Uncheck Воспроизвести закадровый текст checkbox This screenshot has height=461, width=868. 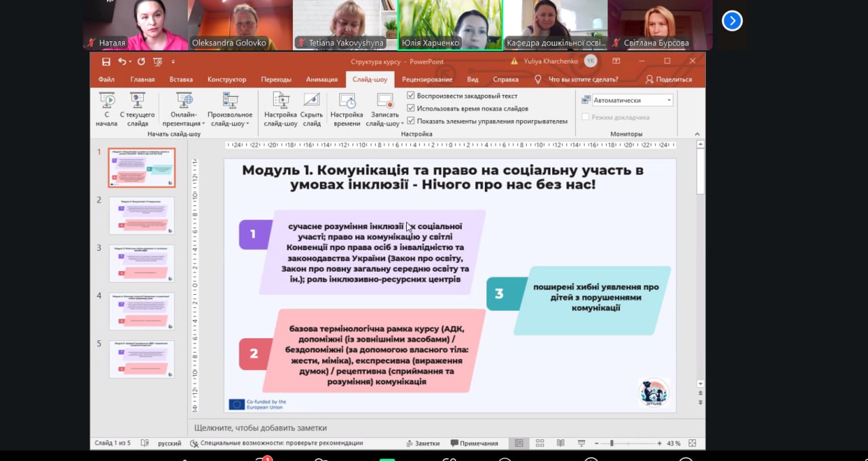click(411, 96)
